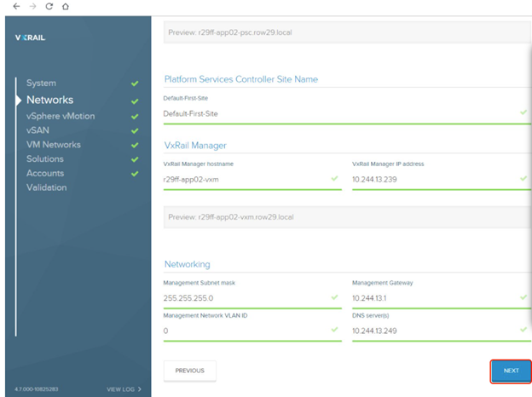Viewport: 532px width, 397px height.
Task: Click the version number 4.7.000-10825283
Action: tap(37, 389)
